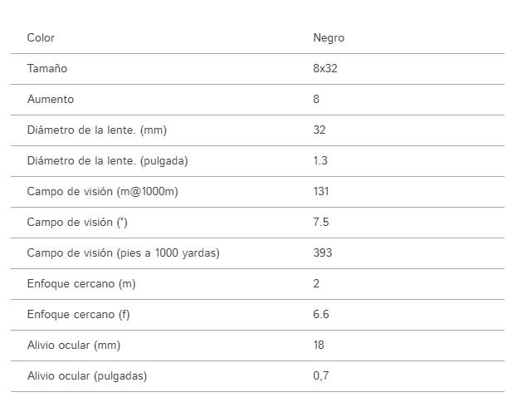Select the Negro color value
532x407 pixels.
click(x=329, y=38)
